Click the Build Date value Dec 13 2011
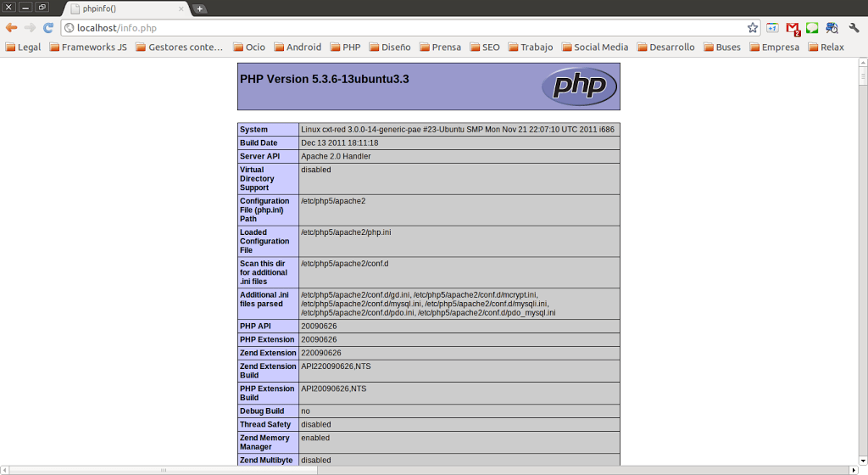Image resolution: width=868 pixels, height=475 pixels. point(340,142)
